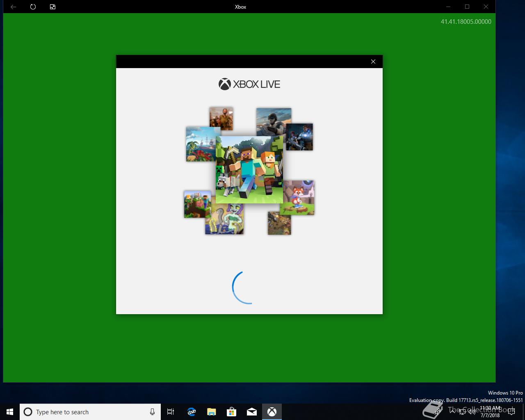This screenshot has width=525, height=420.
Task: Minimize the Xbox window
Action: pos(448,7)
